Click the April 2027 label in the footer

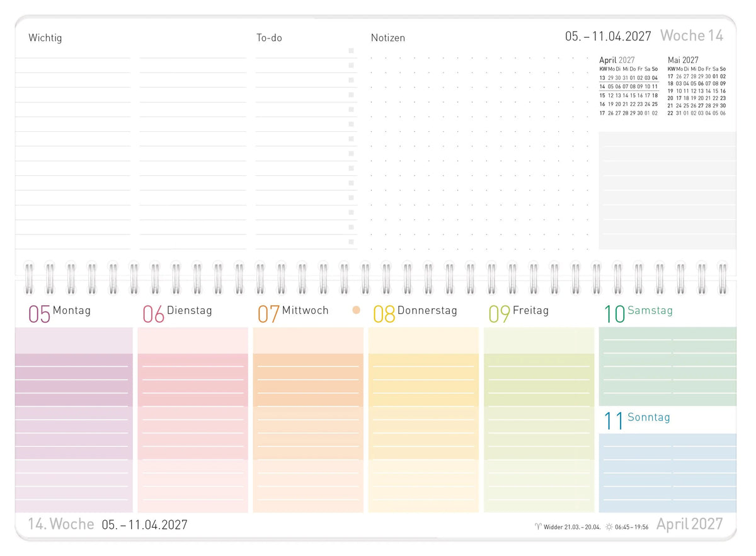pos(689,524)
